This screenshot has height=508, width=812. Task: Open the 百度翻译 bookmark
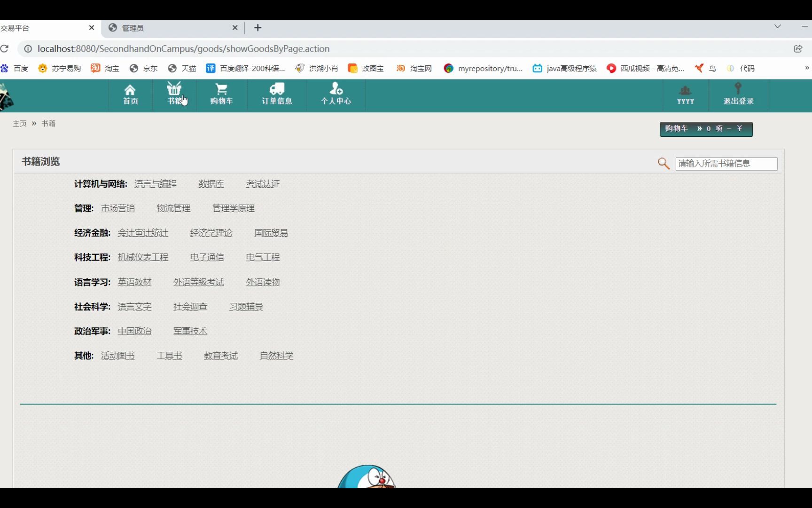point(246,68)
